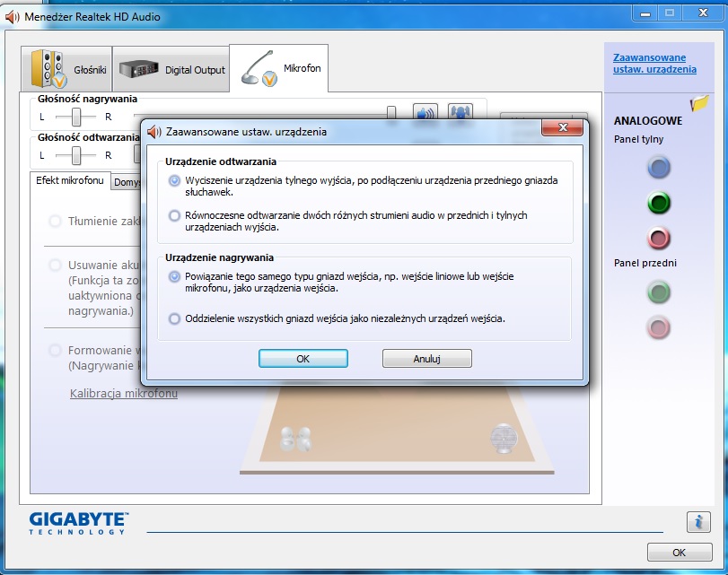The height and width of the screenshot is (575, 728).
Task: Click the Głośność odtwarzania L-R balance slider
Action: pyautogui.click(x=76, y=155)
